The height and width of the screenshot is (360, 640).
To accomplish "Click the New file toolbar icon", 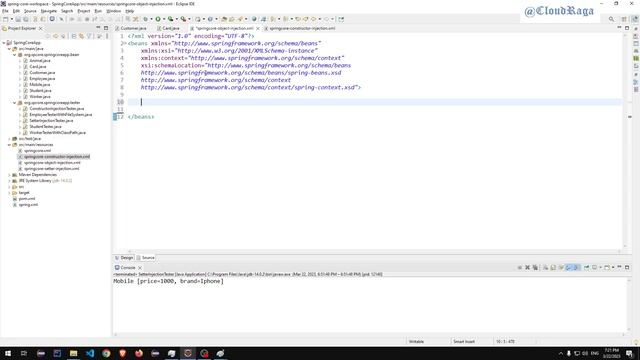I will 5,19.
